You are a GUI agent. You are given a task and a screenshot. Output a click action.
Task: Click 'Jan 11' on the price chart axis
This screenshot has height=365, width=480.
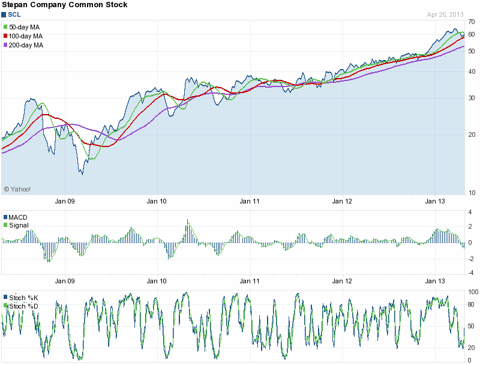coord(250,201)
